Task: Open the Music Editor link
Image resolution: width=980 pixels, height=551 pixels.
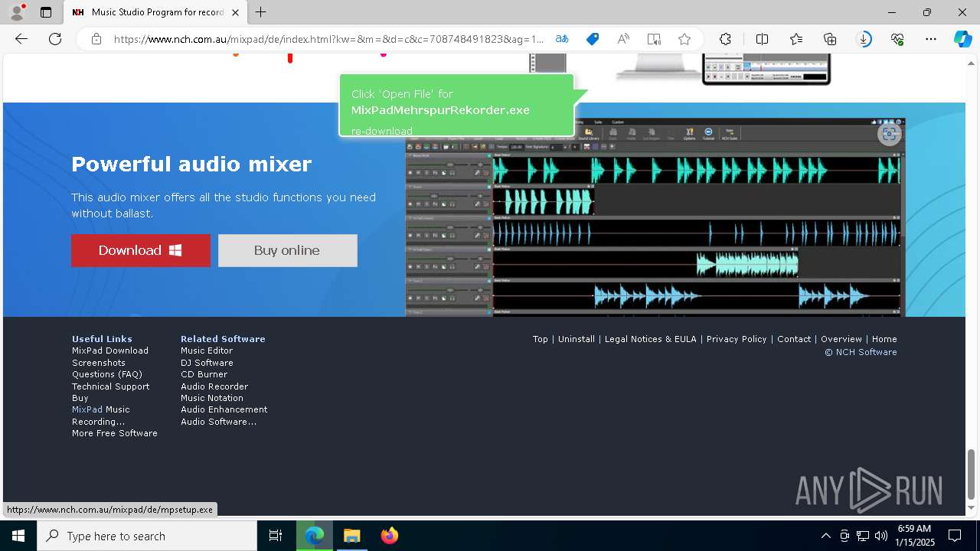Action: point(207,350)
